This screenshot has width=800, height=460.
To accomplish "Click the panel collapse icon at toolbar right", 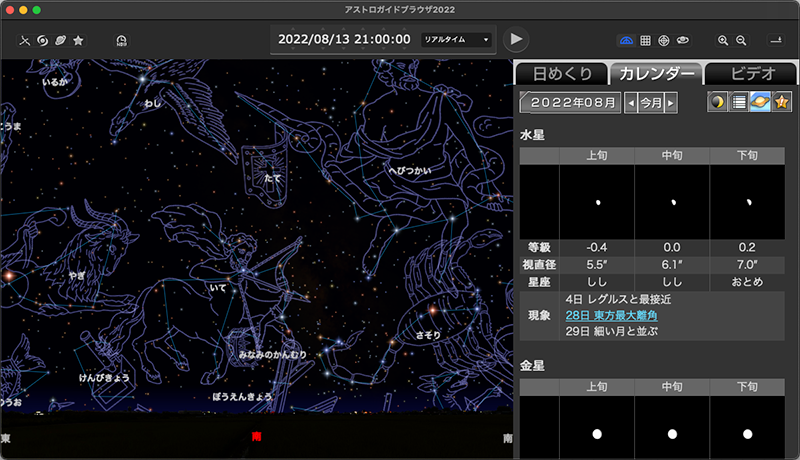I will pos(776,40).
